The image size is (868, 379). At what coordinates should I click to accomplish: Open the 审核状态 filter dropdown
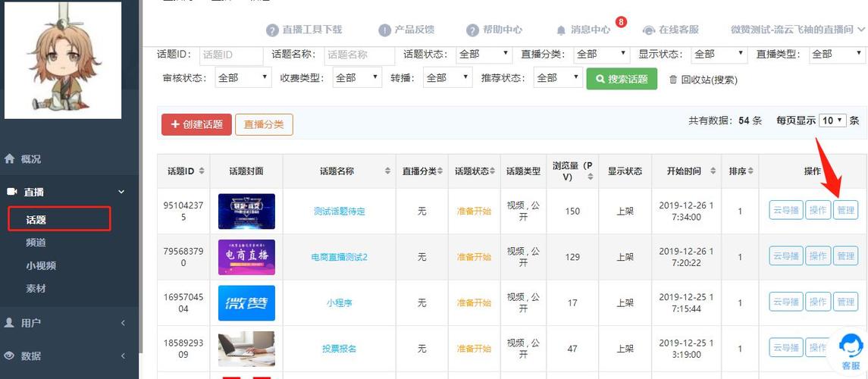[x=243, y=78]
